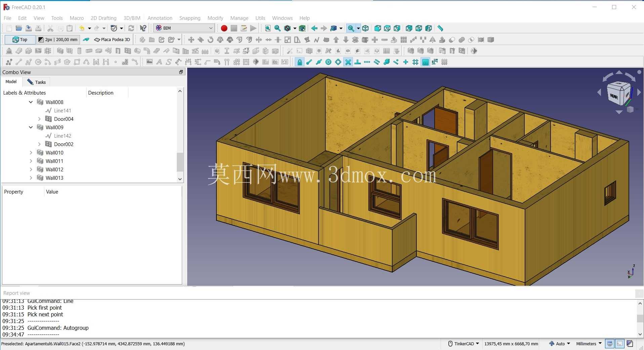Toggle Snap Working Plane

[425, 62]
